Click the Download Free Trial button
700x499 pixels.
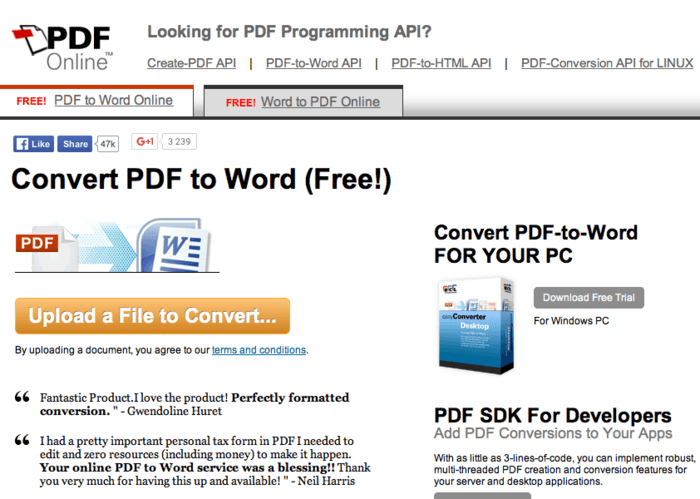pyautogui.click(x=589, y=298)
